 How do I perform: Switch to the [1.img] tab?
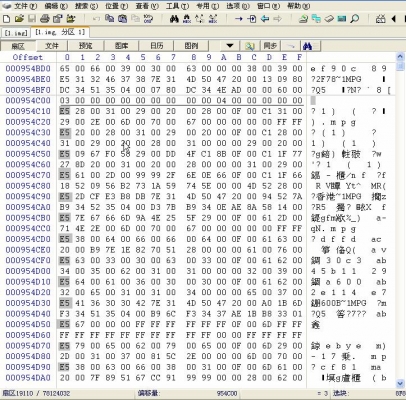coord(16,33)
